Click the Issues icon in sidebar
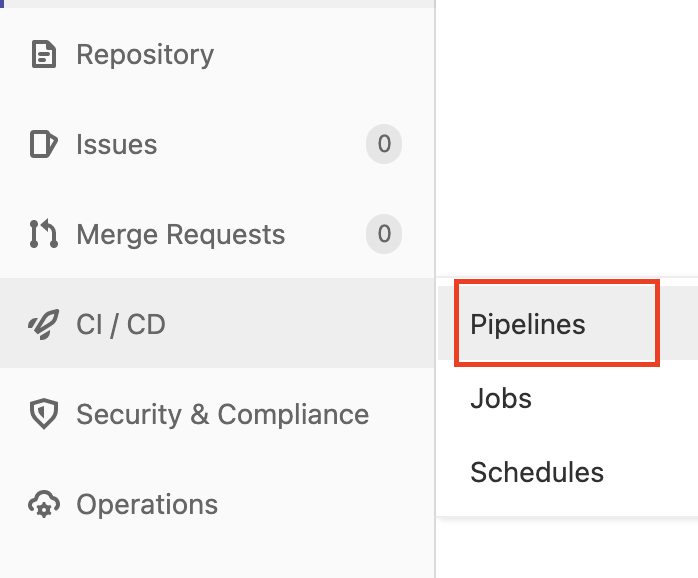Image resolution: width=698 pixels, height=578 pixels. tap(43, 145)
